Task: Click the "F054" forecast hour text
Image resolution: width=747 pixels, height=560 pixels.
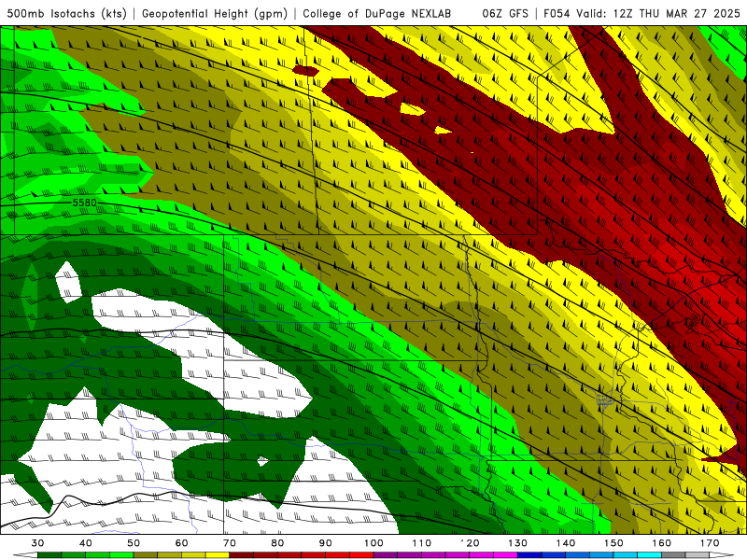Action: click(x=557, y=13)
